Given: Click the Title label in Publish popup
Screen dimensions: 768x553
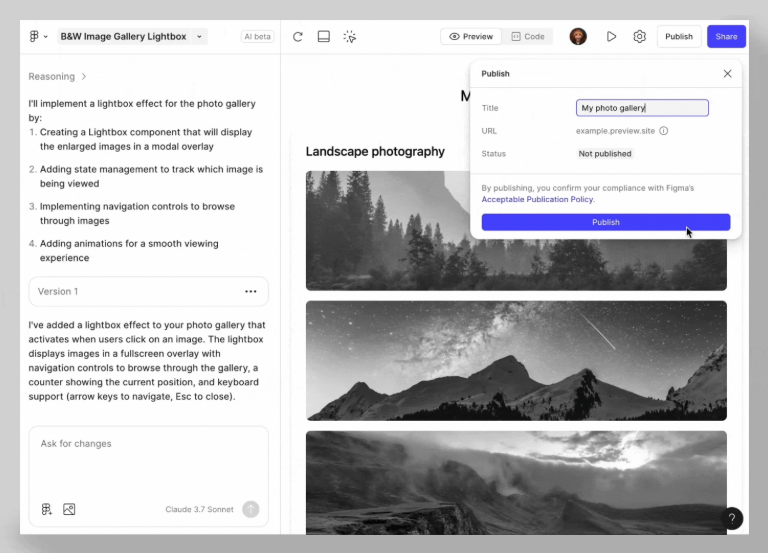Looking at the screenshot, I should pyautogui.click(x=490, y=108).
